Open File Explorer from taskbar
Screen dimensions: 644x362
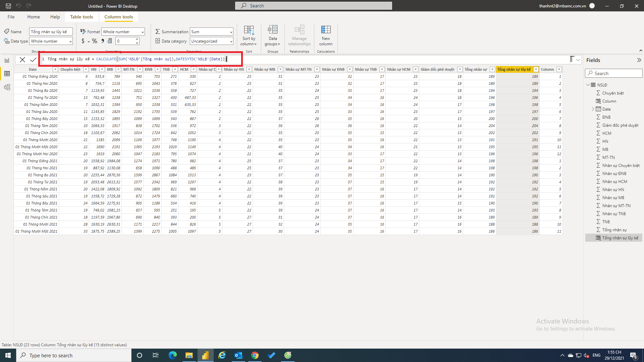[x=189, y=355]
